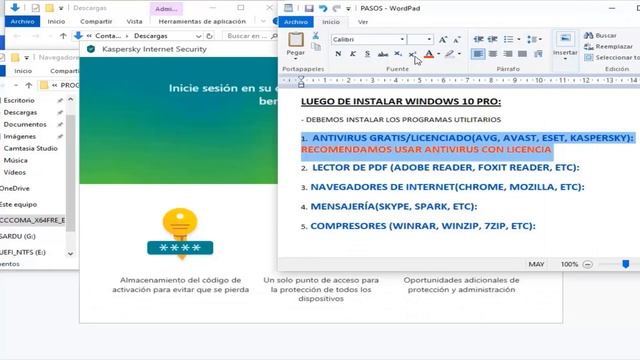Image resolution: width=640 pixels, height=360 pixels.
Task: Select Camtasia Studio in the navigation pane
Action: click(31, 149)
